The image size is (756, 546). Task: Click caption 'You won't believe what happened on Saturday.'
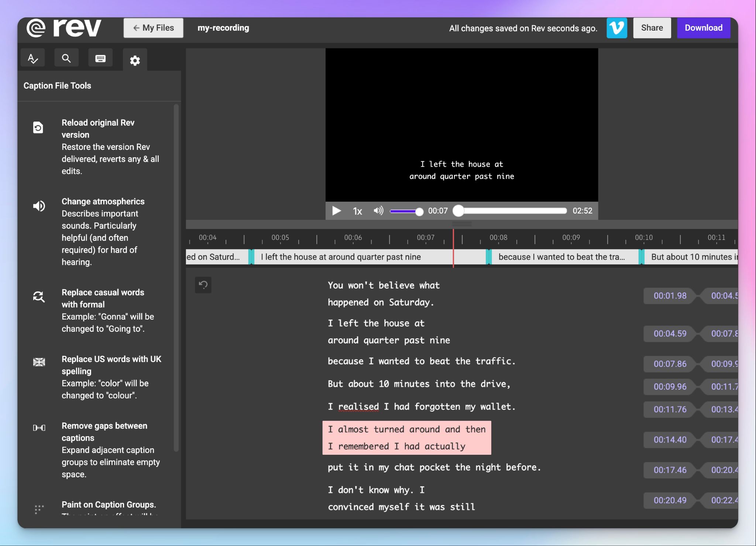(384, 294)
